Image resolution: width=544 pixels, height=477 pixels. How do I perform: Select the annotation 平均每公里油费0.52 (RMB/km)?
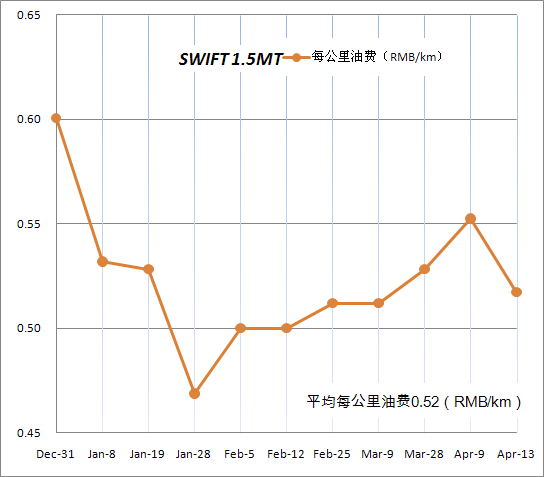(x=414, y=402)
